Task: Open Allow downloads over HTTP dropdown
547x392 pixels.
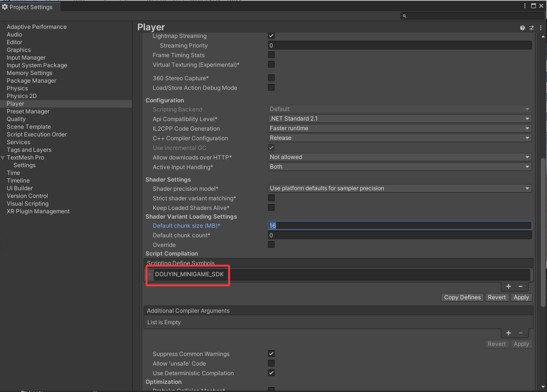Action: tap(400, 157)
